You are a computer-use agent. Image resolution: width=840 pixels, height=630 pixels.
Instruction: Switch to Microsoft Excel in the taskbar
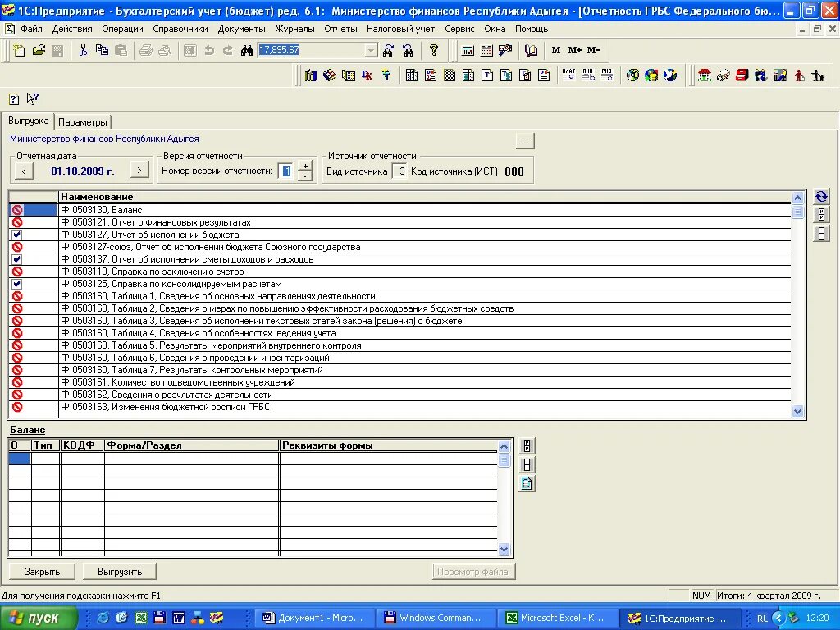558,618
